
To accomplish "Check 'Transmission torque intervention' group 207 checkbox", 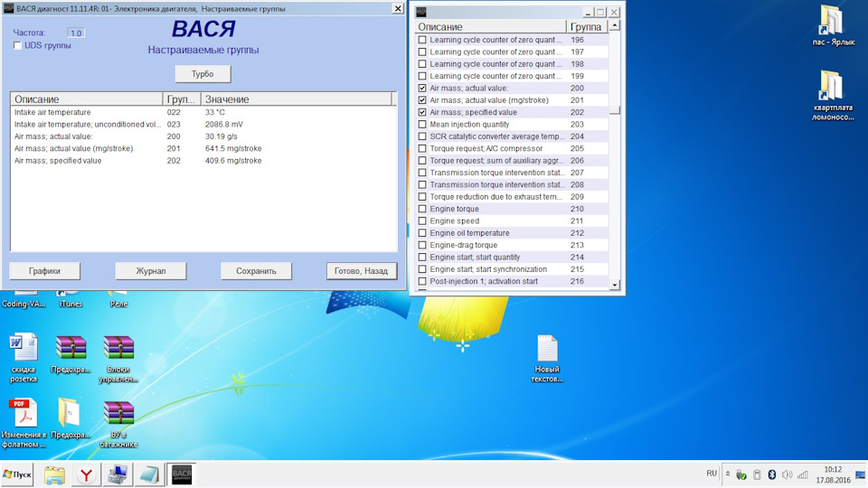I will coord(422,173).
